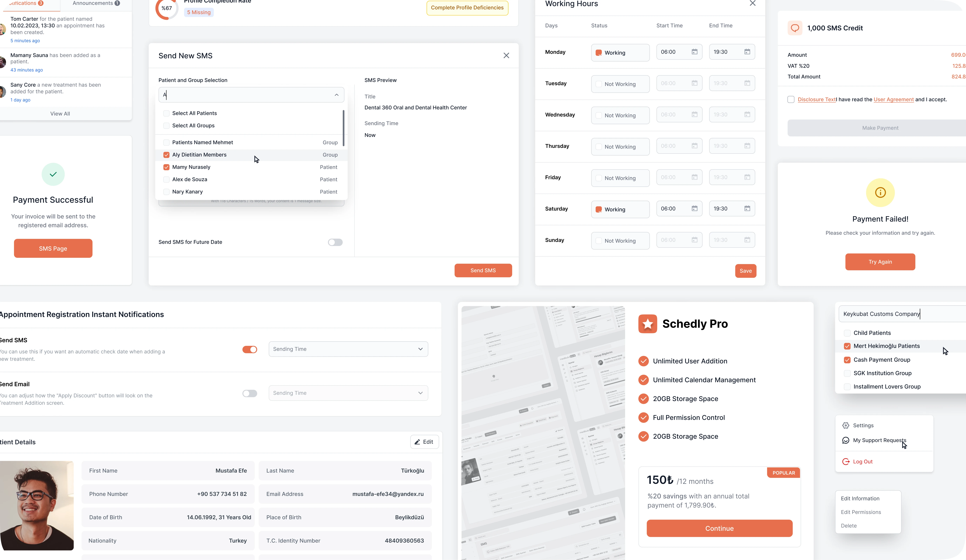Collapse the patient selection dropdown chevron

[x=337, y=95]
